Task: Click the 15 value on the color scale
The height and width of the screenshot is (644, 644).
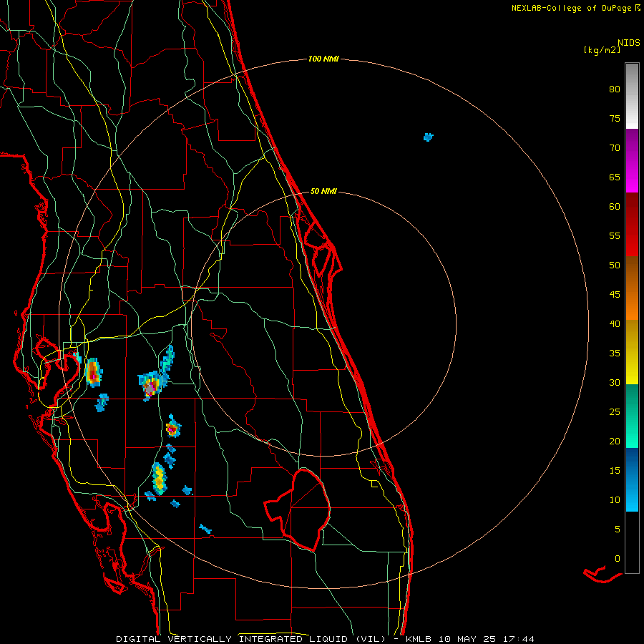Action: coord(615,471)
